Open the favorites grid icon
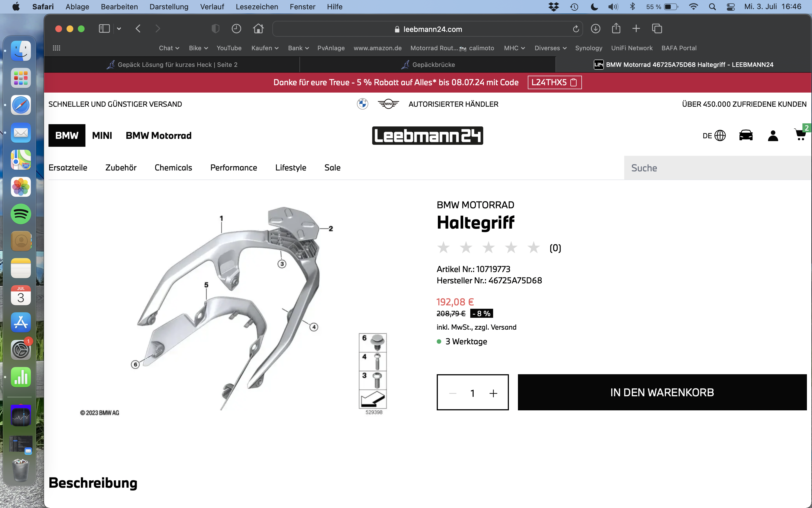This screenshot has width=812, height=508. coord(56,48)
